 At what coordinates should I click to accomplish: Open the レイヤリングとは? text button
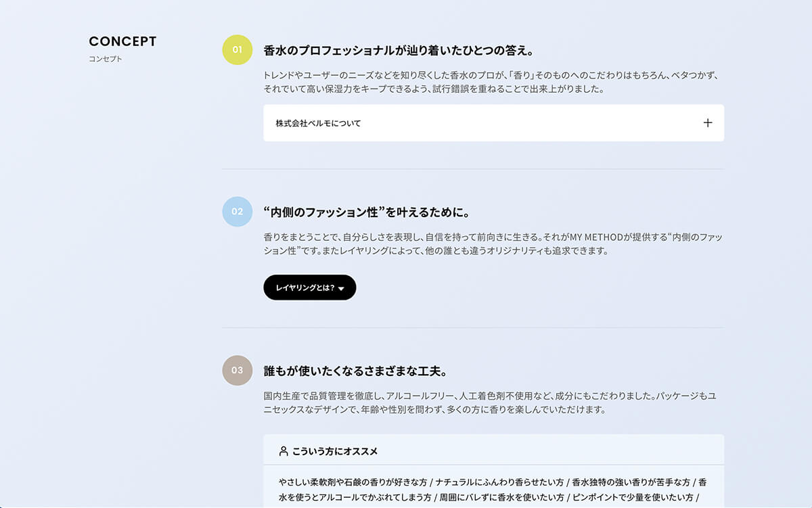[x=305, y=287]
